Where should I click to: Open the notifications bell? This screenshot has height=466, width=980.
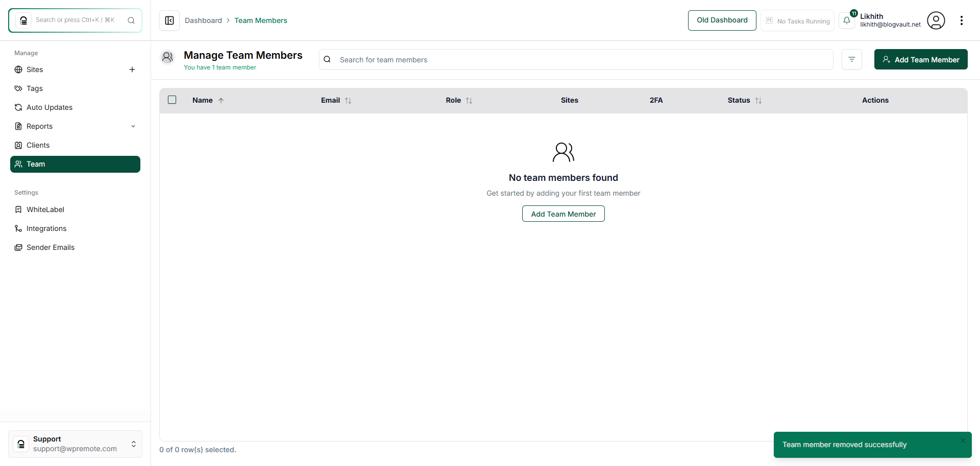[847, 20]
